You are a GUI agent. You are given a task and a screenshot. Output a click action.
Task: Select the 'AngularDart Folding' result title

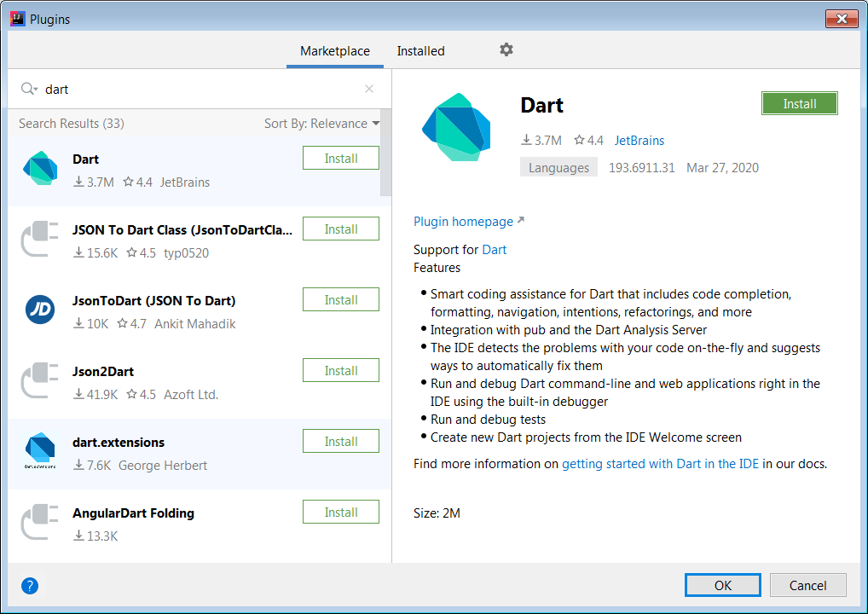click(133, 513)
